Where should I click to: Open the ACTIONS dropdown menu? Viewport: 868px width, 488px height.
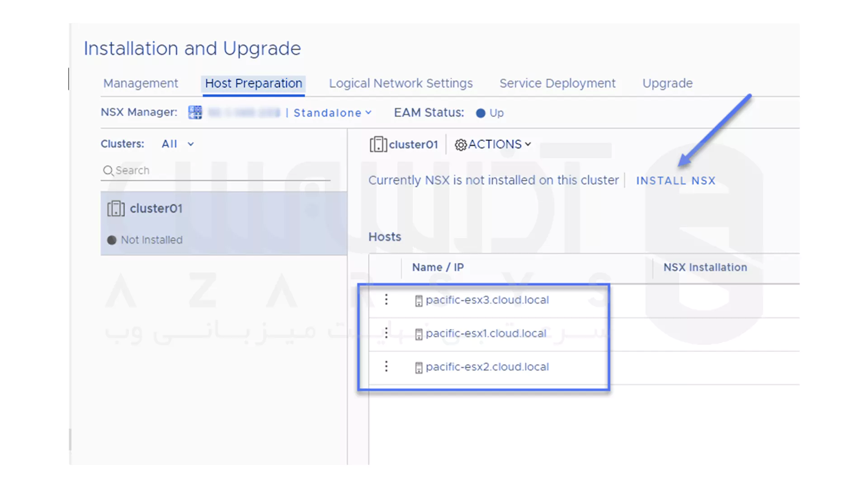[x=493, y=145]
